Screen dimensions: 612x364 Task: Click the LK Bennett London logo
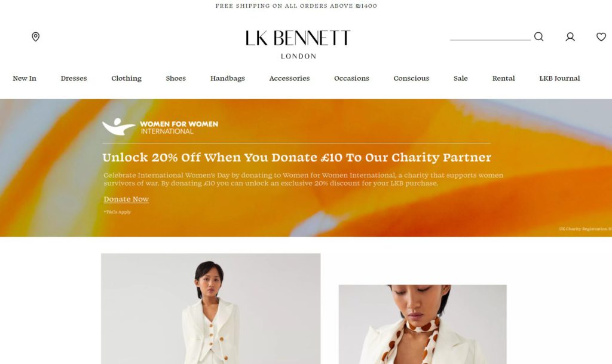click(298, 44)
